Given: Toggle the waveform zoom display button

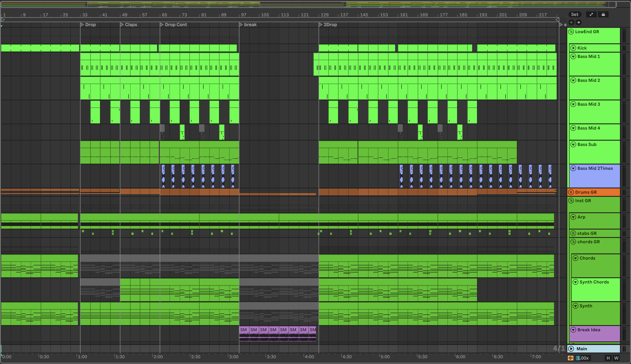Looking at the screenshot, I should coord(570,358).
